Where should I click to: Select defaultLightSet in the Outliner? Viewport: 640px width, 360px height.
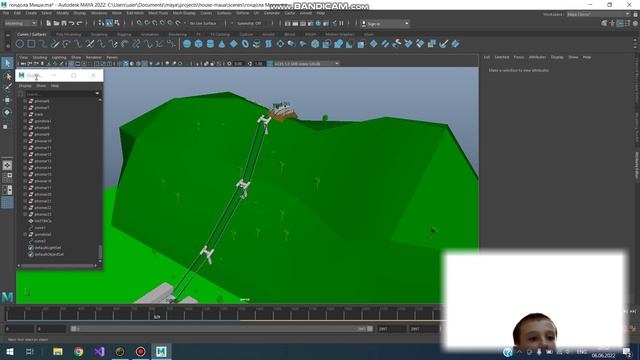(x=48, y=248)
